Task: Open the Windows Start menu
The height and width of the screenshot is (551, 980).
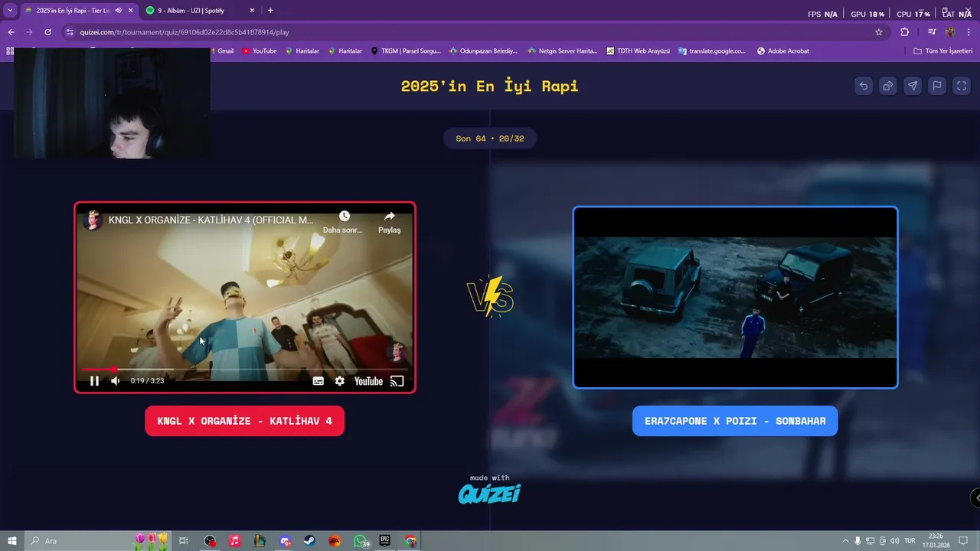Action: pos(11,541)
